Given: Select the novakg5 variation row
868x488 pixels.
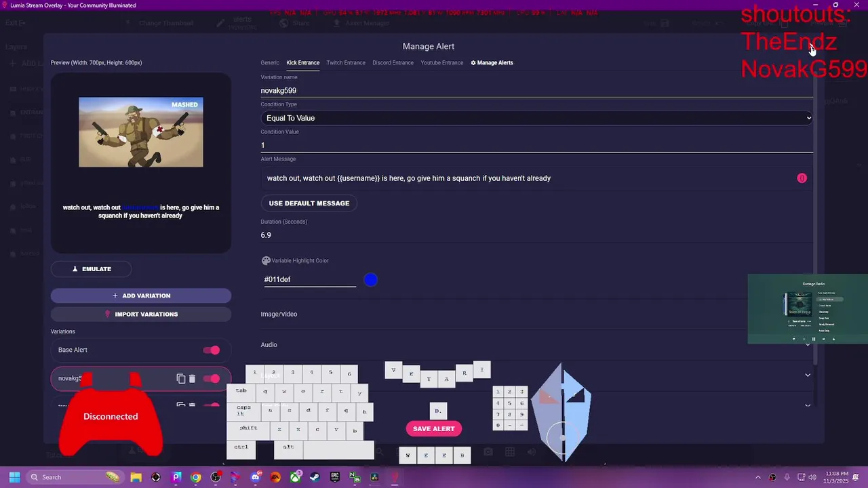Looking at the screenshot, I should pyautogui.click(x=141, y=379).
